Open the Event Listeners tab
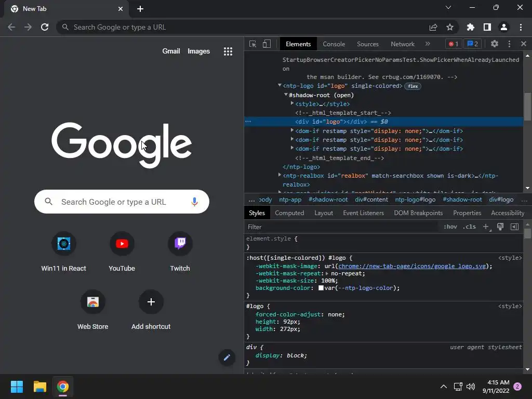This screenshot has width=532, height=399. pos(363,213)
